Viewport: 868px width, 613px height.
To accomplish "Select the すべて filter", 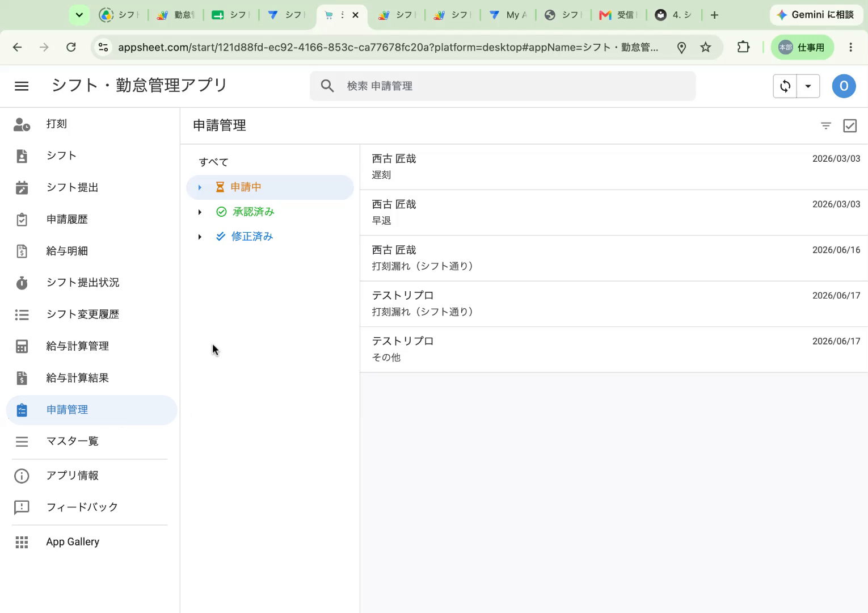I will [214, 162].
